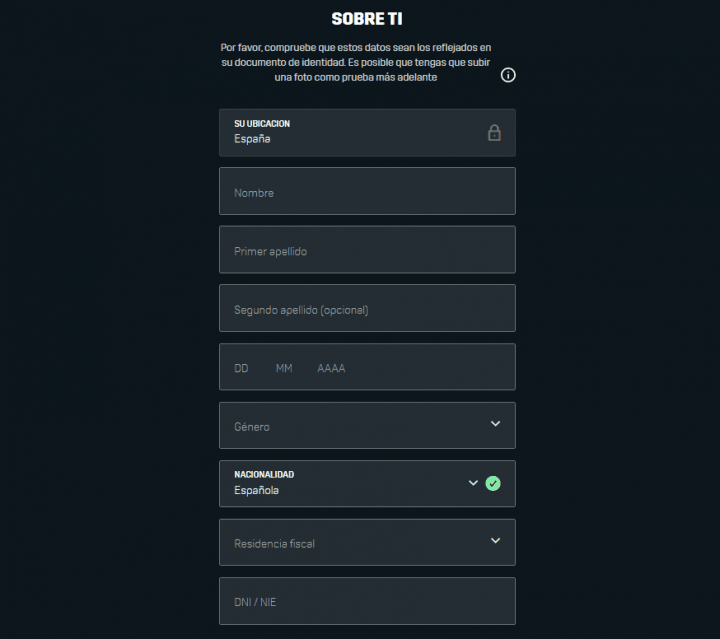Viewport: 720px width, 639px height.
Task: Click the NACIONALIDAD label
Action: point(264,474)
